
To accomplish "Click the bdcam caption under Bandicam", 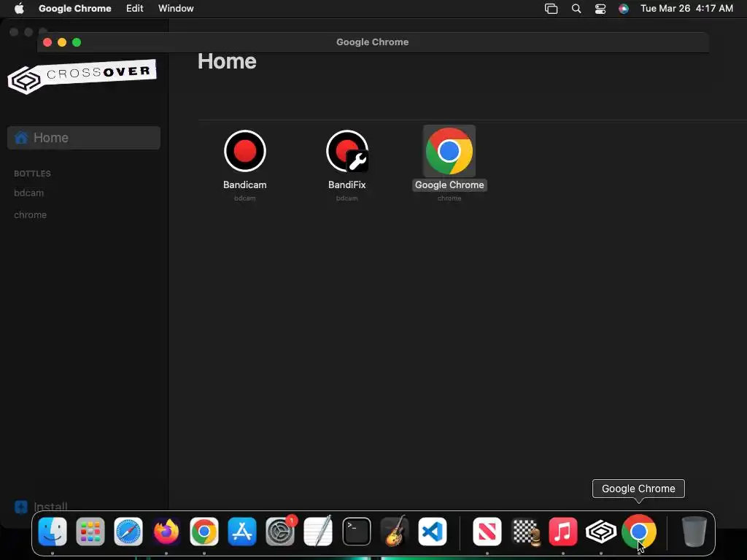I will (245, 198).
